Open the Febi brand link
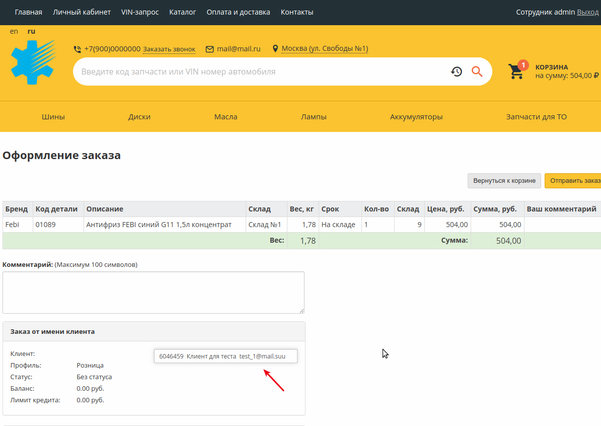Screen dimensions: 601x426 (12, 225)
